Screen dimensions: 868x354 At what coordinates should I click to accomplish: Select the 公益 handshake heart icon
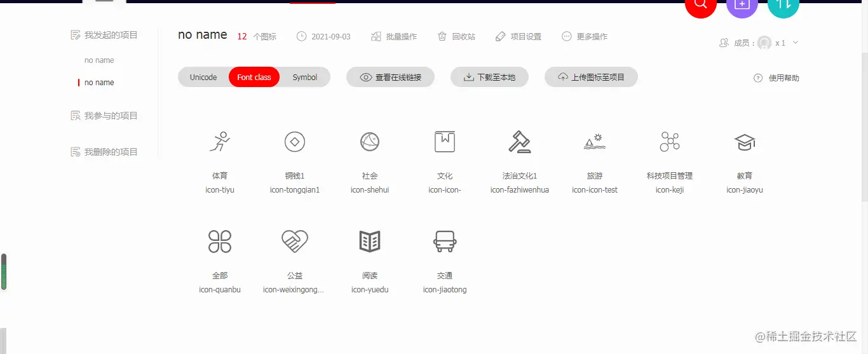click(295, 242)
